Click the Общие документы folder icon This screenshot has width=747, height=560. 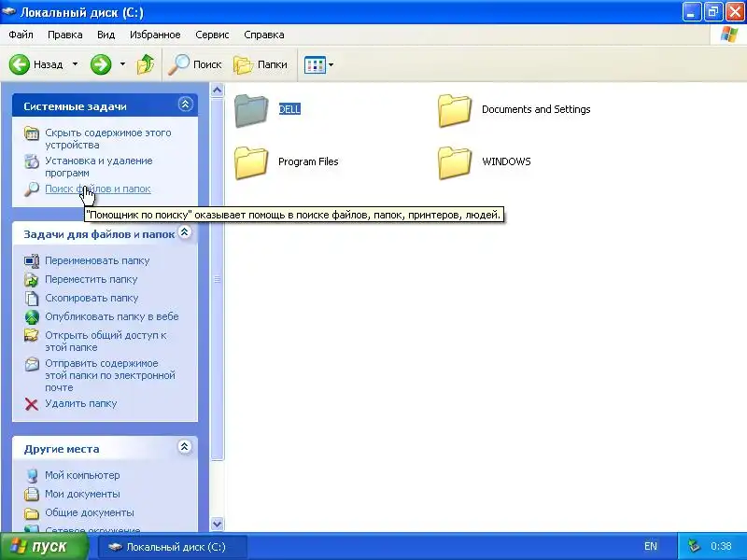pos(32,513)
